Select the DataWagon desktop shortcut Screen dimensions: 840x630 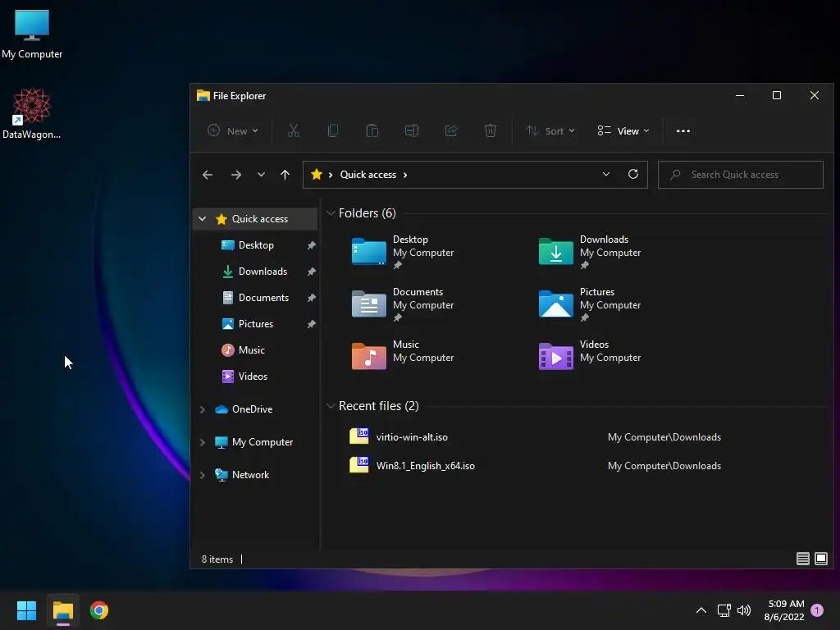(32, 113)
